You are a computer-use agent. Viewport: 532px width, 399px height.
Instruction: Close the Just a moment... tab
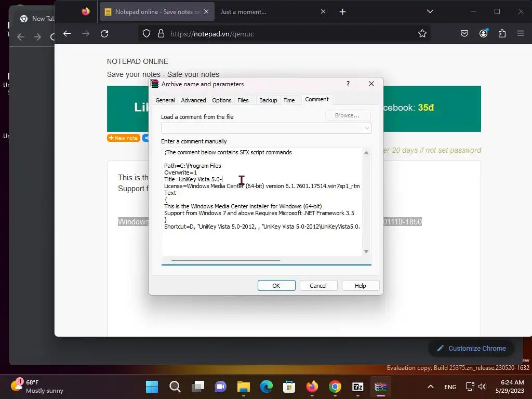tap(323, 11)
